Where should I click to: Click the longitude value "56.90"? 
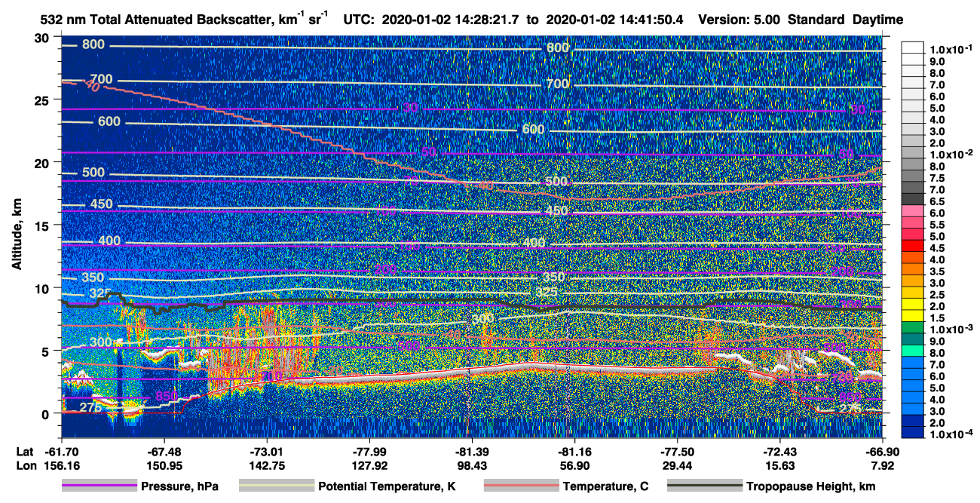click(574, 465)
